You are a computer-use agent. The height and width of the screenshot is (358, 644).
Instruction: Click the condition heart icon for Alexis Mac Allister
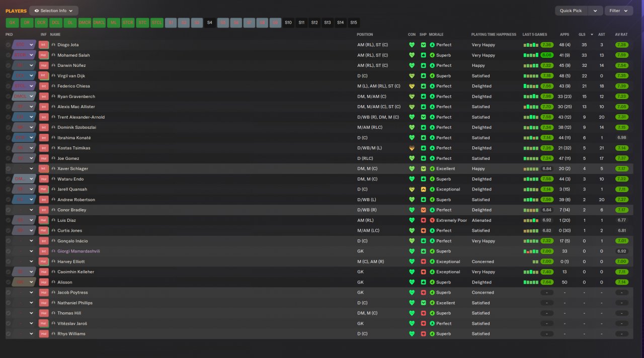click(x=412, y=107)
